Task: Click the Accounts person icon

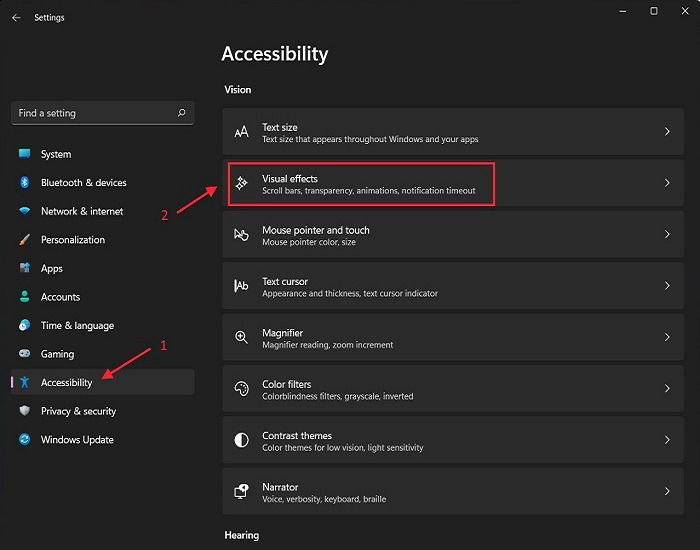Action: click(25, 296)
